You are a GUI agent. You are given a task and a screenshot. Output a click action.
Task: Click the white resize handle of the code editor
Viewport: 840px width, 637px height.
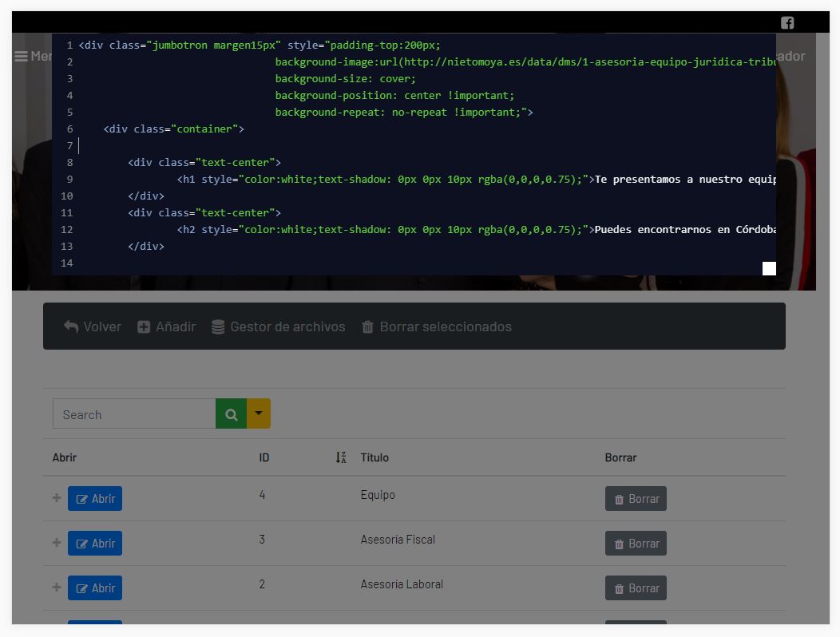pyautogui.click(x=769, y=268)
